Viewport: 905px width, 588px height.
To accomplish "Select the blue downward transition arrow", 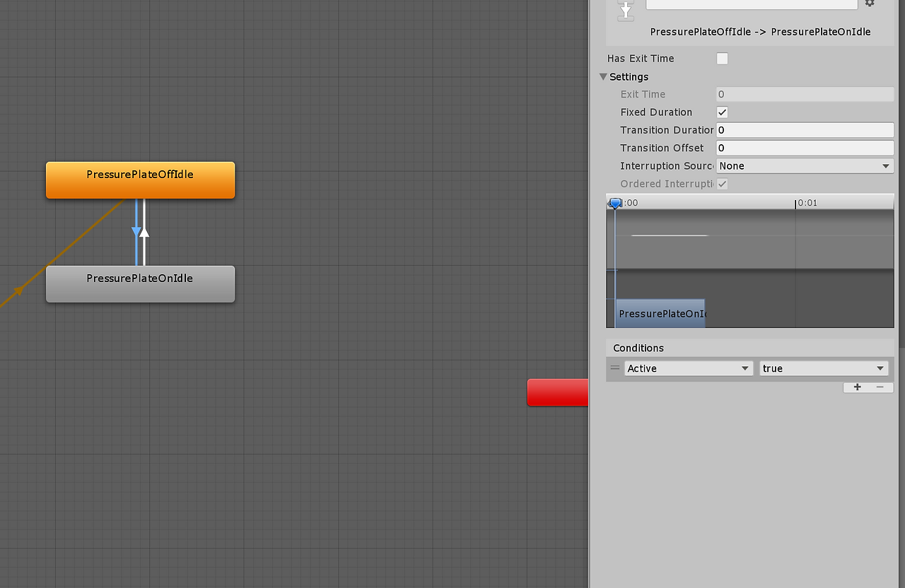I will pos(136,232).
